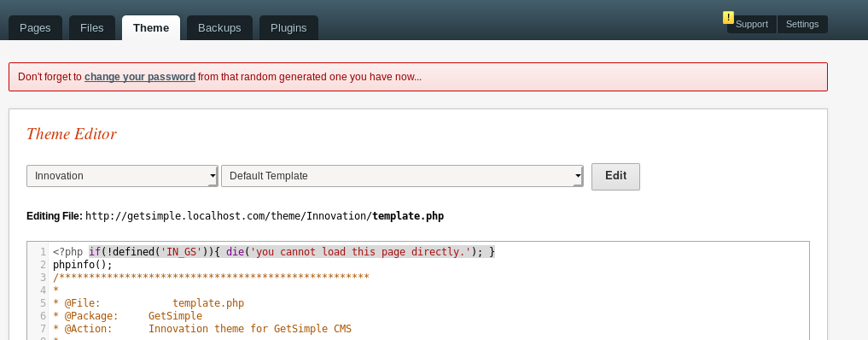
Task: Follow the change your password link
Action: [140, 77]
